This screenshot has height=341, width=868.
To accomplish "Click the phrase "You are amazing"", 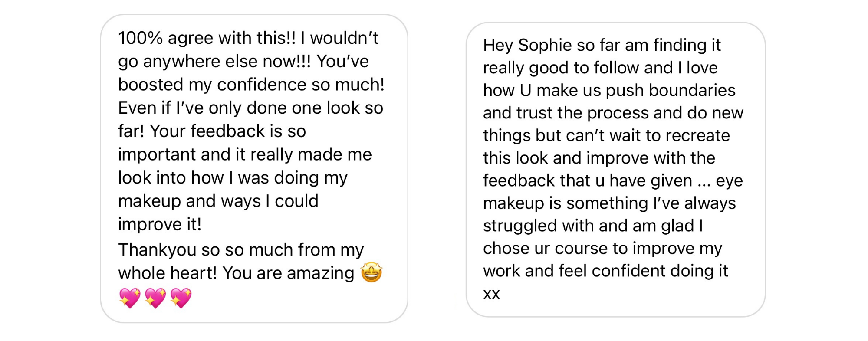I will (288, 273).
